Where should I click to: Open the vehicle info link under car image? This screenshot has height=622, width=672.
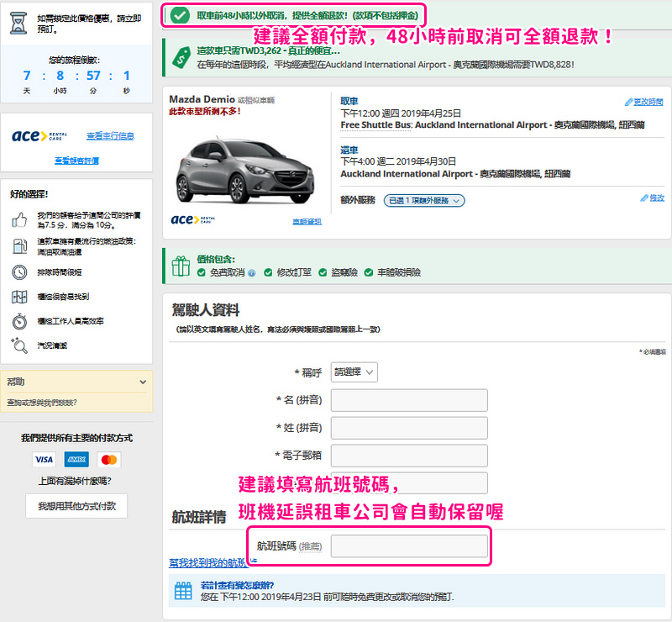pos(307,222)
